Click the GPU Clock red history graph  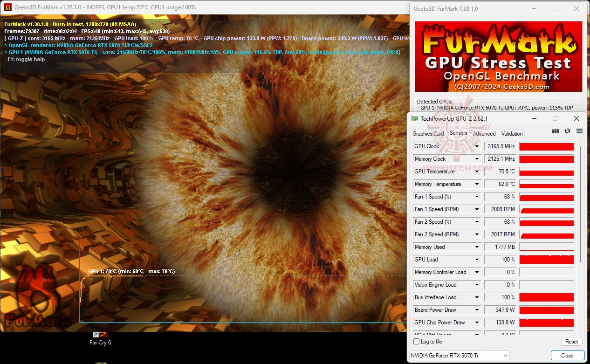pyautogui.click(x=546, y=146)
